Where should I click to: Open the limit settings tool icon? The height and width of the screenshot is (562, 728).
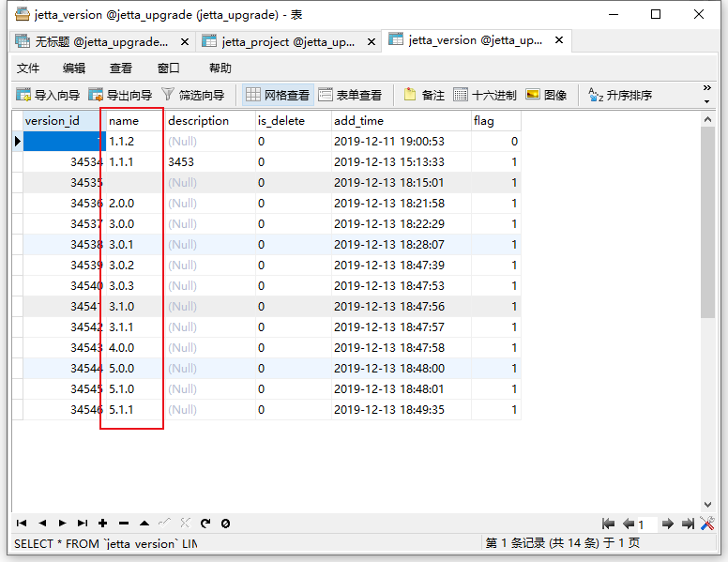pos(707,524)
